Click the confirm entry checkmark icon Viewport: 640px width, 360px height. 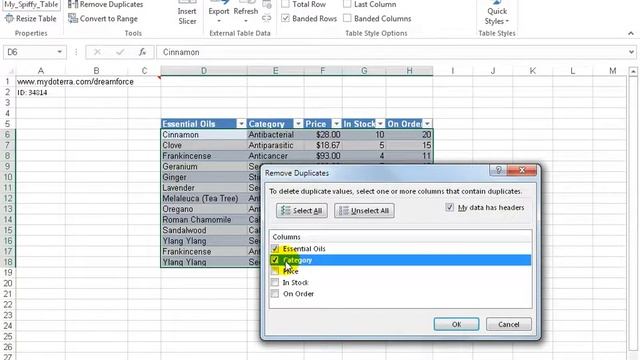click(120, 52)
